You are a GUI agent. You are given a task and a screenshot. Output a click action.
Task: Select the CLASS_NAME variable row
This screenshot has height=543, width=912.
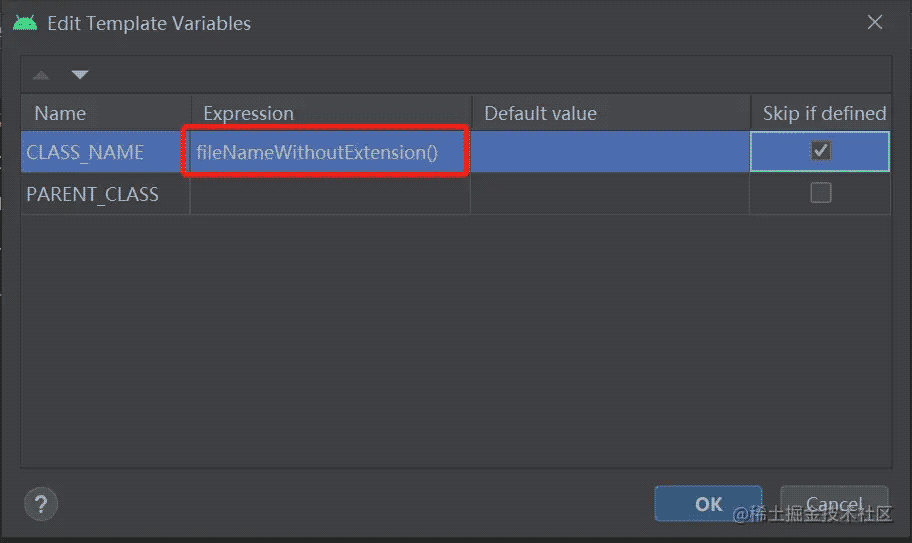[85, 152]
